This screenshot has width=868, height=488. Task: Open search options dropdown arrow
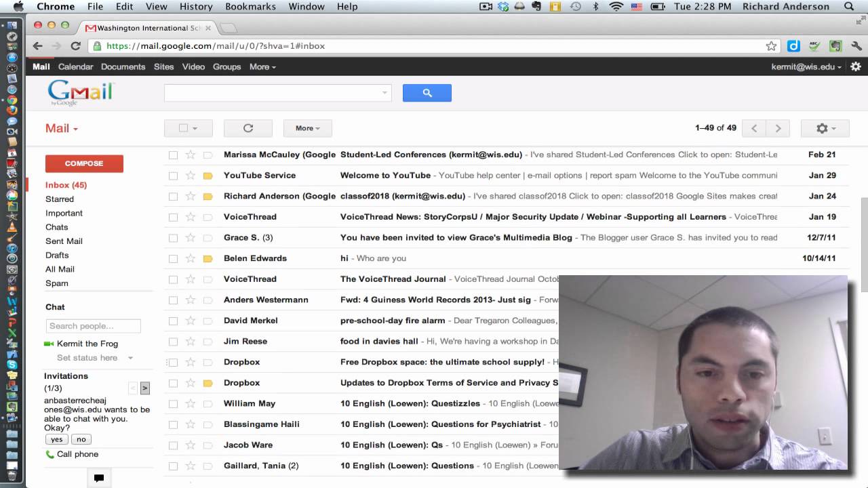click(x=384, y=93)
